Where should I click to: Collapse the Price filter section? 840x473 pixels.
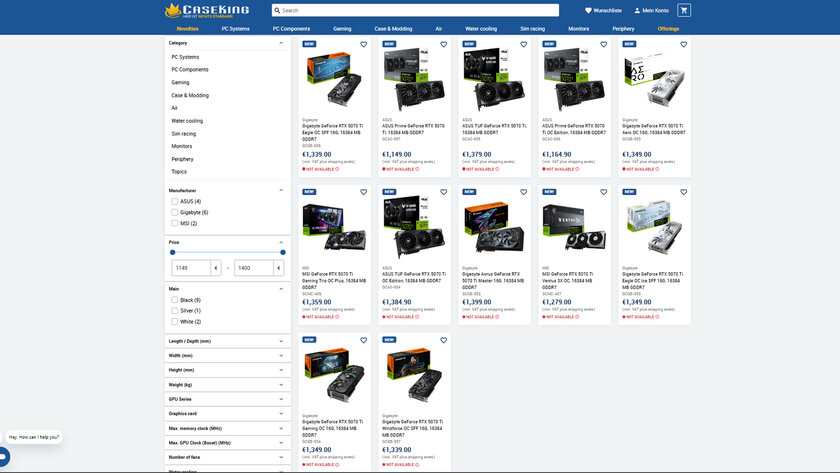(281, 242)
